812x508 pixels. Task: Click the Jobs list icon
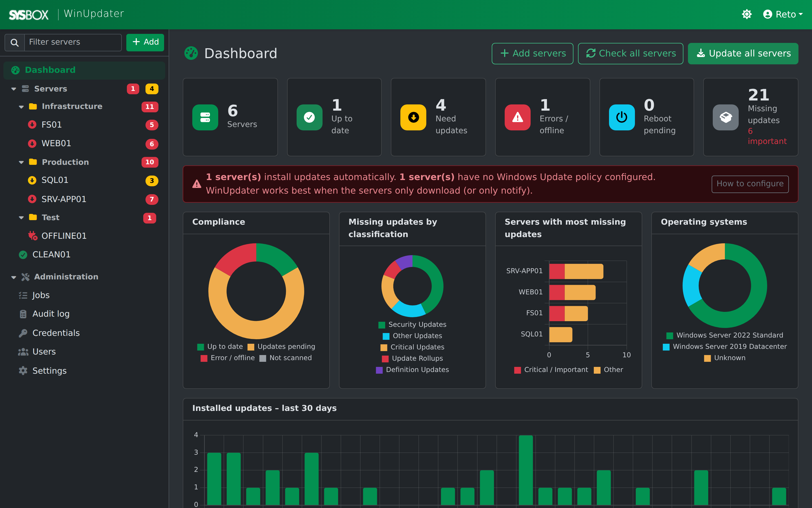(x=23, y=295)
